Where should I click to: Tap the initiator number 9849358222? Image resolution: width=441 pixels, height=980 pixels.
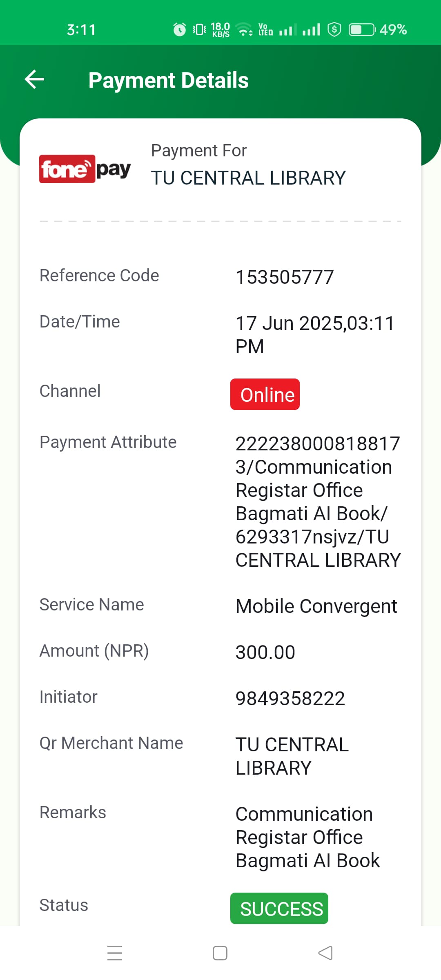click(290, 698)
